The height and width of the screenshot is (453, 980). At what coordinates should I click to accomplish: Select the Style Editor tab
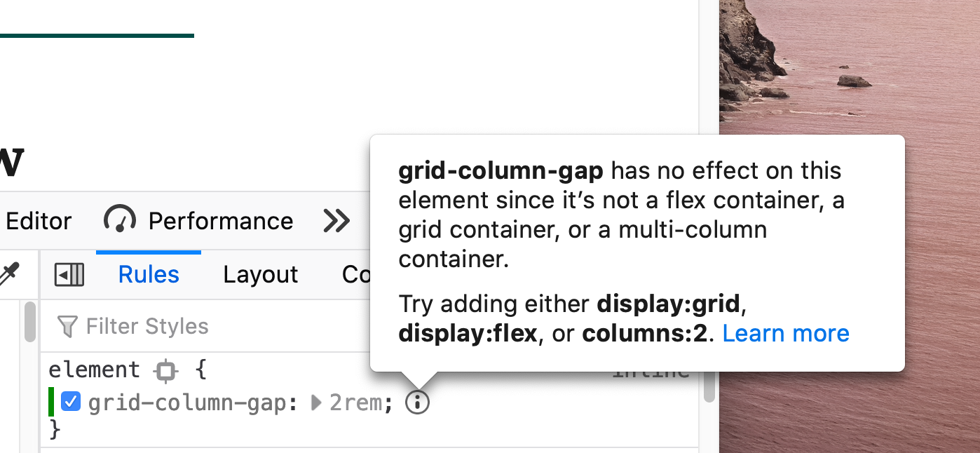(38, 221)
